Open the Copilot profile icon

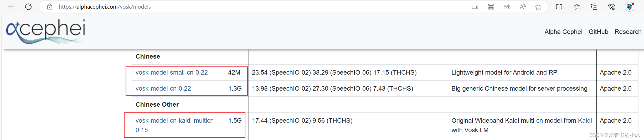click(630, 7)
